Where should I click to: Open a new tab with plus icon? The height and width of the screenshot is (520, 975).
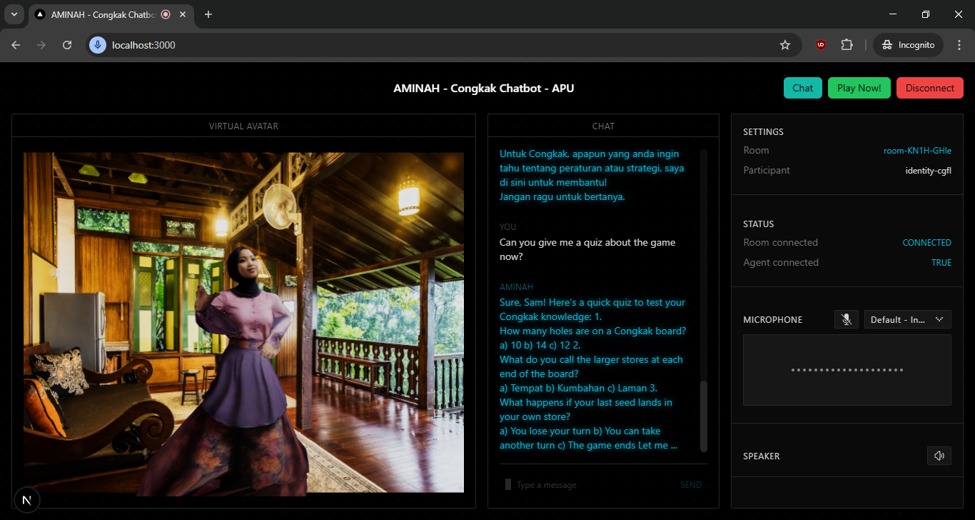click(208, 14)
